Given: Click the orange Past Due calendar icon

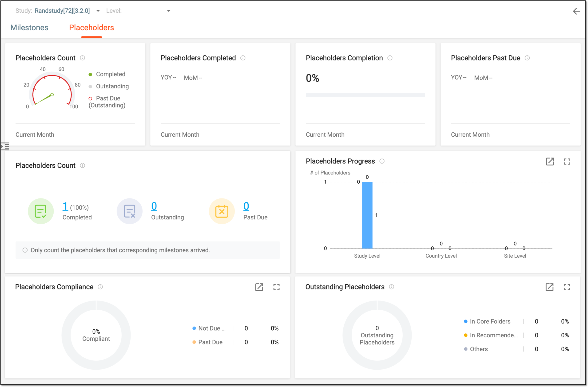Looking at the screenshot, I should tap(222, 211).
